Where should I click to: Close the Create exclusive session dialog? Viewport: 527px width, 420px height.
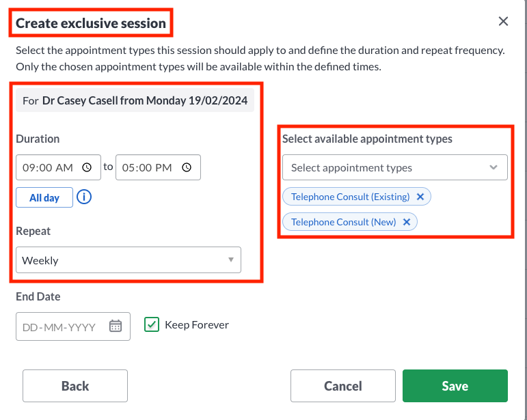click(503, 21)
